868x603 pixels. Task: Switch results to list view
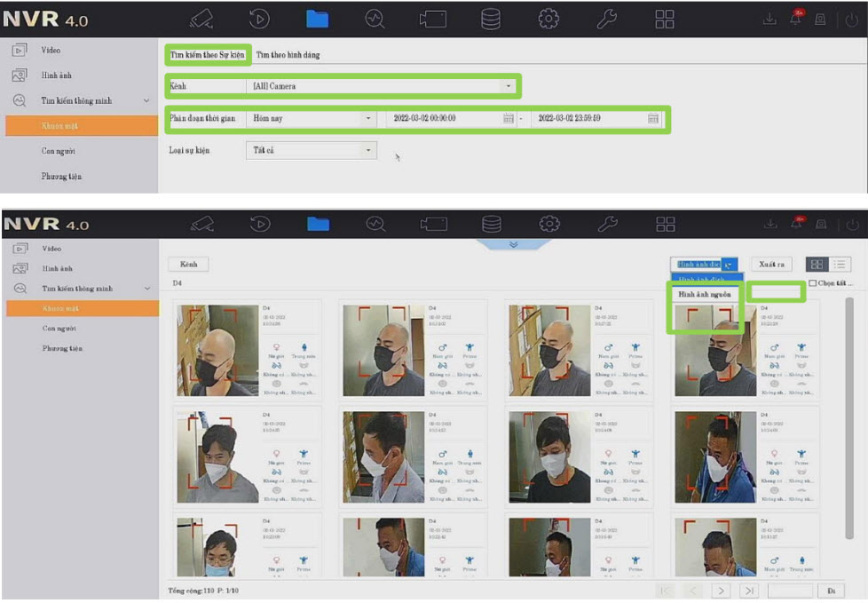pos(840,265)
